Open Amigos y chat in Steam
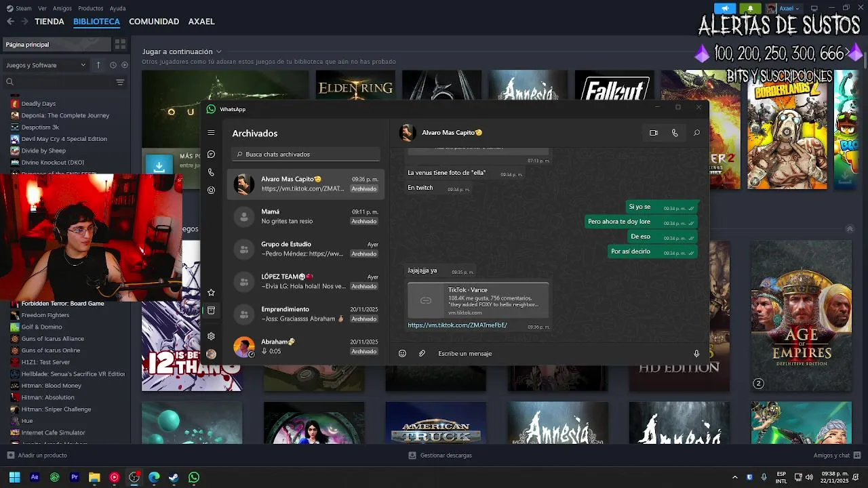Screen dimensions: 868x488 click(837, 455)
